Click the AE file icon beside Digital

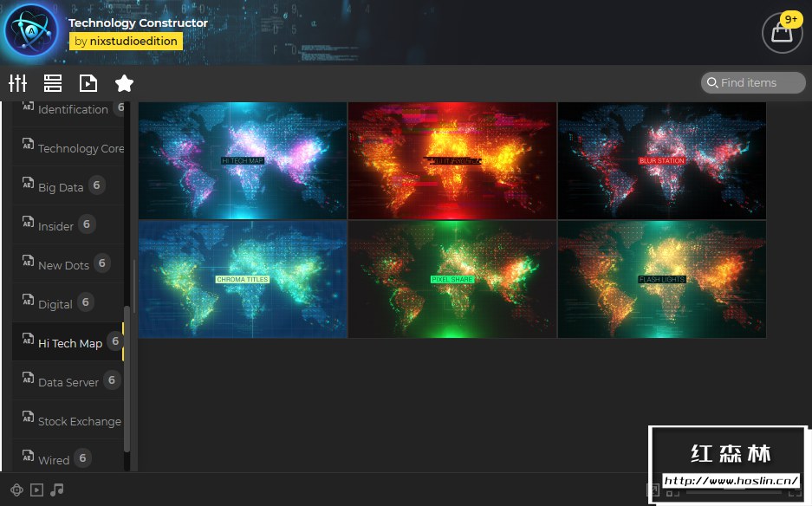click(28, 299)
